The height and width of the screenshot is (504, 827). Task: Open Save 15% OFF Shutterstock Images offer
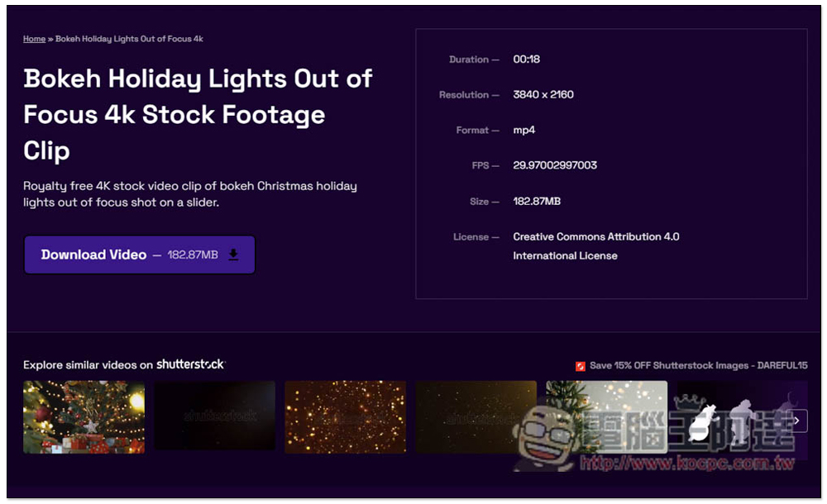698,365
